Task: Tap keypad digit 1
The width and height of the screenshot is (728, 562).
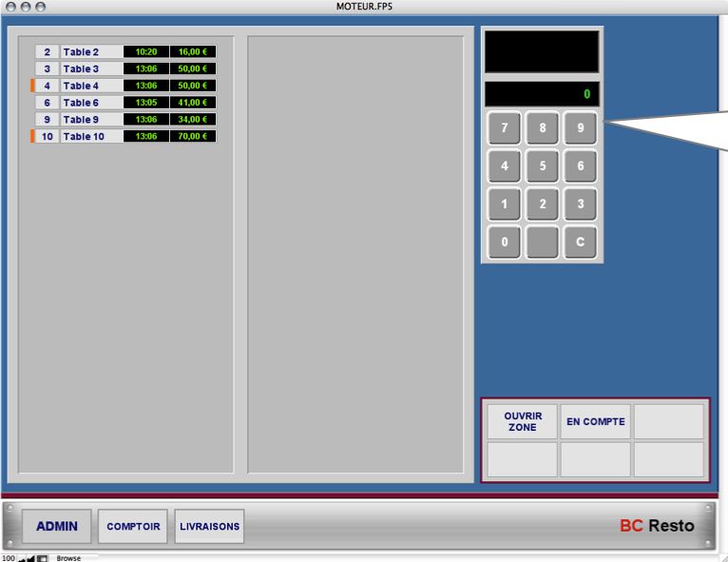Action: tap(505, 203)
